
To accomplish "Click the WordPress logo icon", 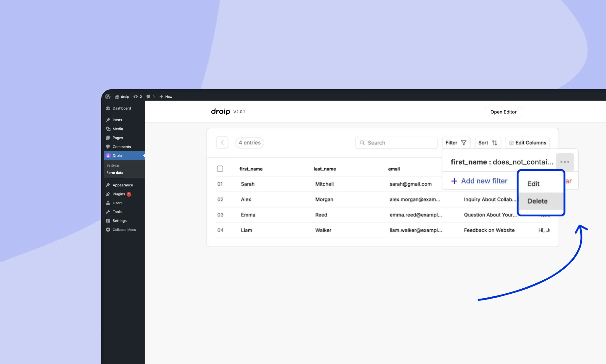I will [x=108, y=96].
